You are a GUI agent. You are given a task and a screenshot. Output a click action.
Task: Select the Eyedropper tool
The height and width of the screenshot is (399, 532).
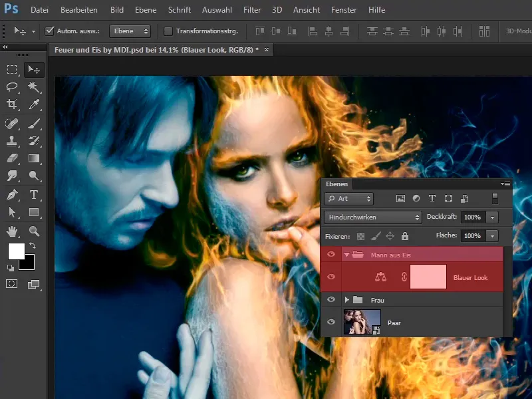click(x=34, y=104)
